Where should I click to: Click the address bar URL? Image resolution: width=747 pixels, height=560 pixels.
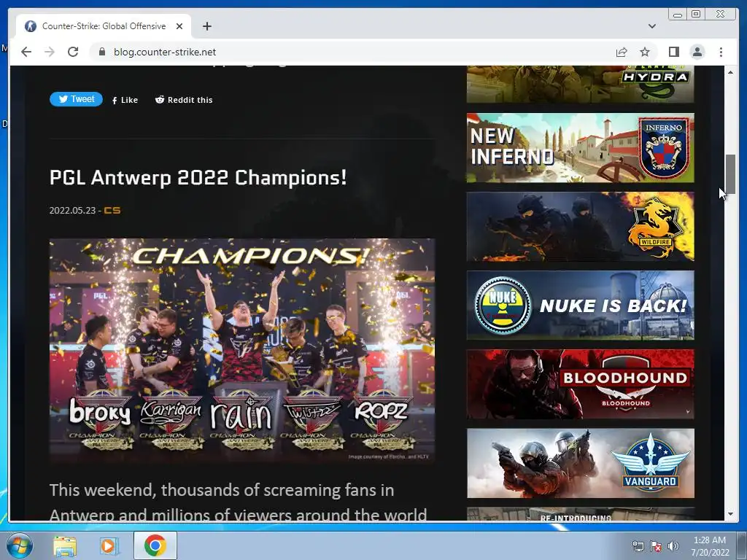(165, 52)
